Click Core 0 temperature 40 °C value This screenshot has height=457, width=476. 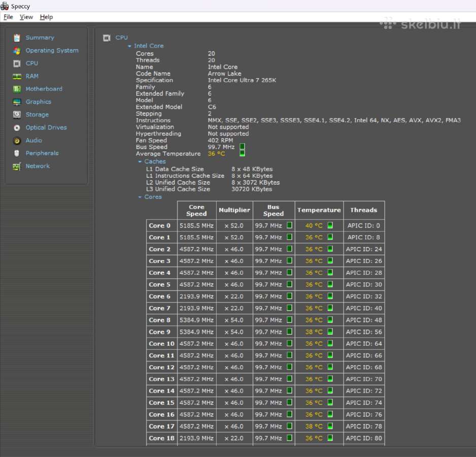[314, 225]
